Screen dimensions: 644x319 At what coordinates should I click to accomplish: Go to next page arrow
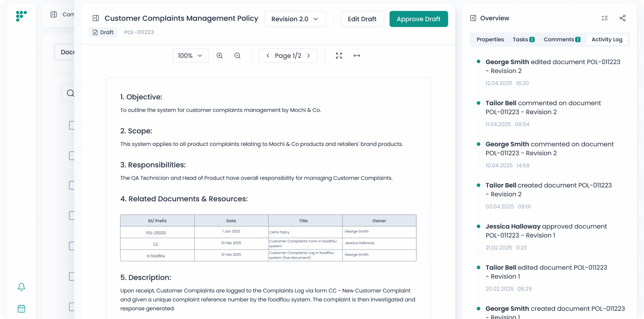308,55
